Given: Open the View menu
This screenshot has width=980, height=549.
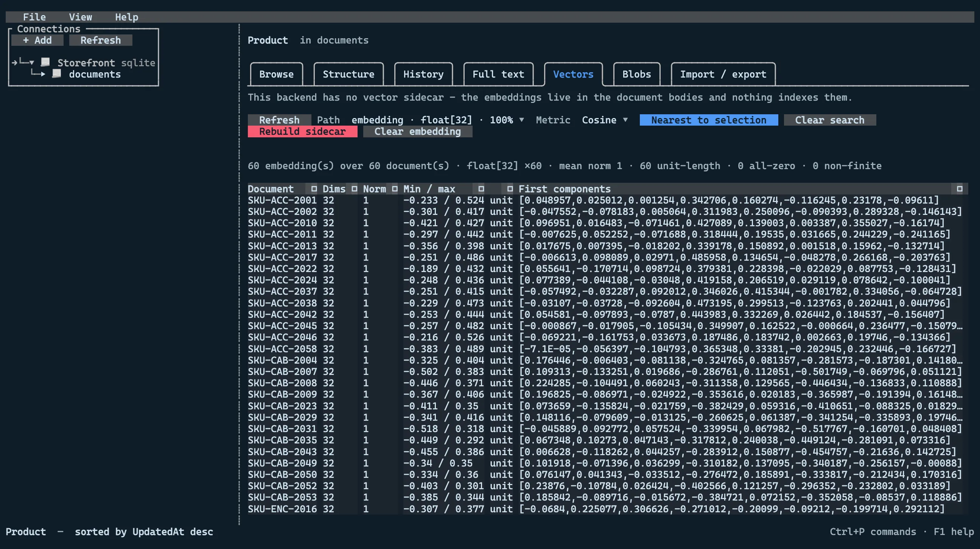Looking at the screenshot, I should 80,17.
